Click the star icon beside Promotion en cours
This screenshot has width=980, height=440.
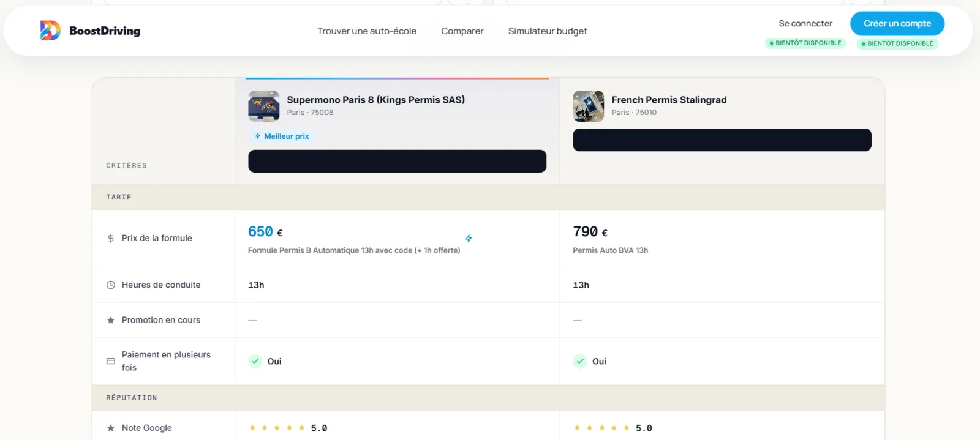point(111,320)
